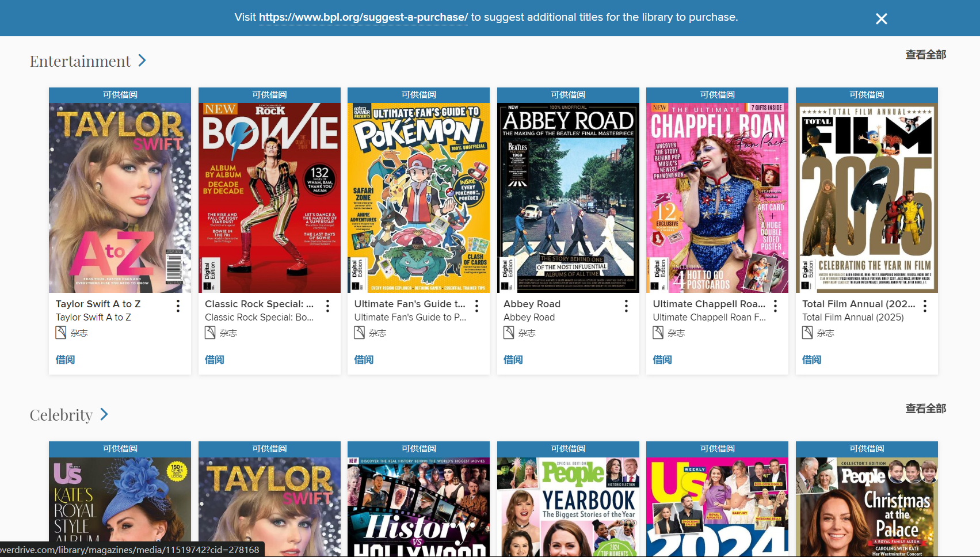Viewport: 980px width, 557px height.
Task: Open more options for Classic Rock Special
Action: point(327,306)
